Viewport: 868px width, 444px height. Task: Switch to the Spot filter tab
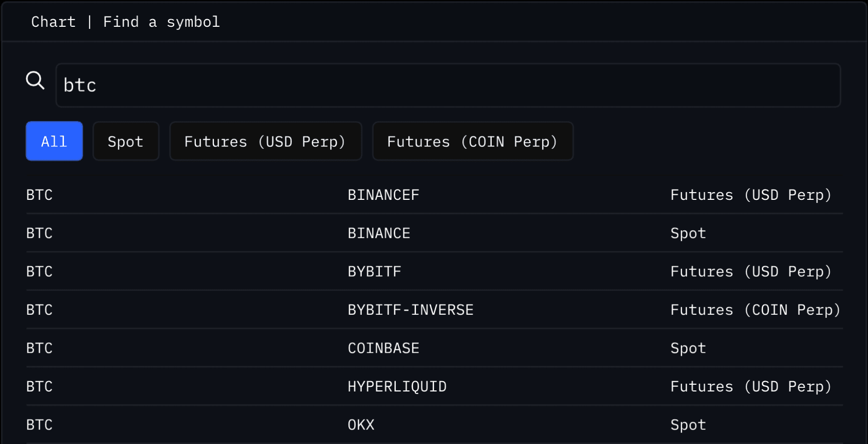(x=126, y=142)
